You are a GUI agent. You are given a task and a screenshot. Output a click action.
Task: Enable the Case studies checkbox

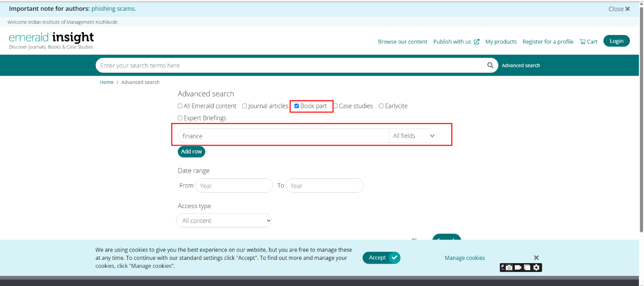[335, 106]
